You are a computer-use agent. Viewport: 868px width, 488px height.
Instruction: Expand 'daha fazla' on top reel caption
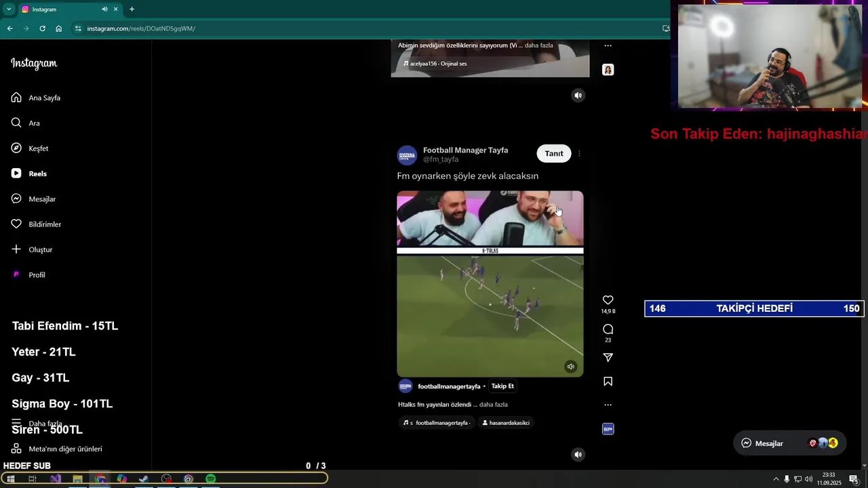pyautogui.click(x=539, y=45)
